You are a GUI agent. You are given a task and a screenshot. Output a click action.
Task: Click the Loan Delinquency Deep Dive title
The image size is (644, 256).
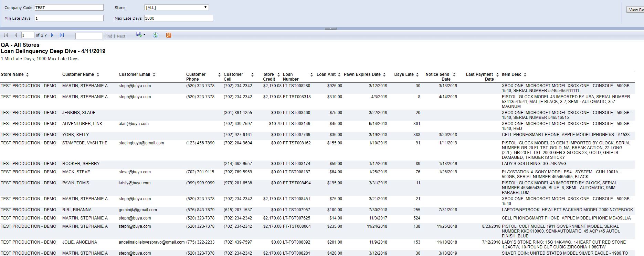[x=53, y=51]
